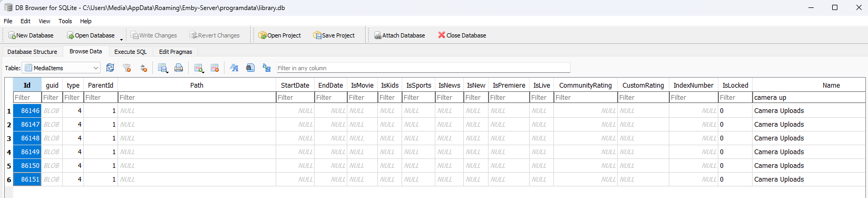Click BLOB guid cell in row 2
This screenshot has height=198, width=868.
tap(52, 125)
